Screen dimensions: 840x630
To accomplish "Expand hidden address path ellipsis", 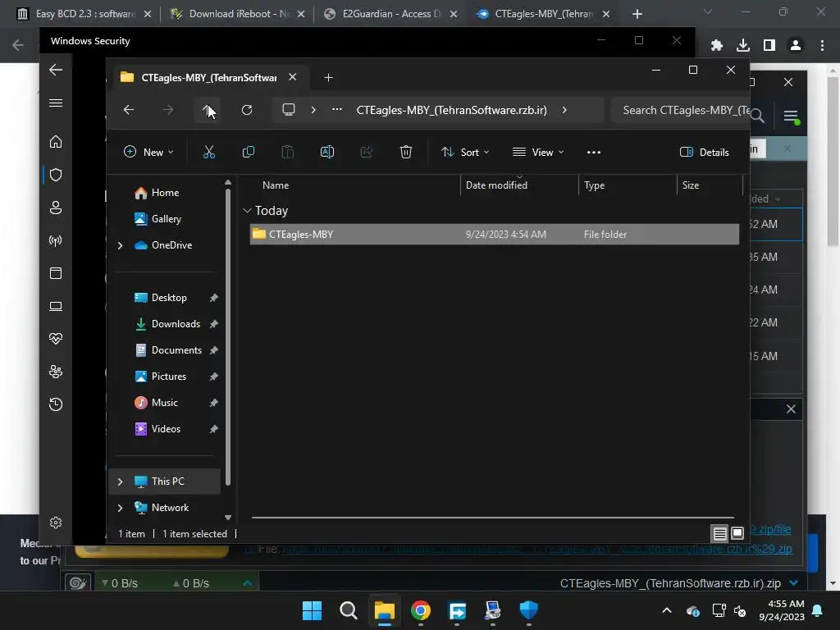I will click(337, 110).
